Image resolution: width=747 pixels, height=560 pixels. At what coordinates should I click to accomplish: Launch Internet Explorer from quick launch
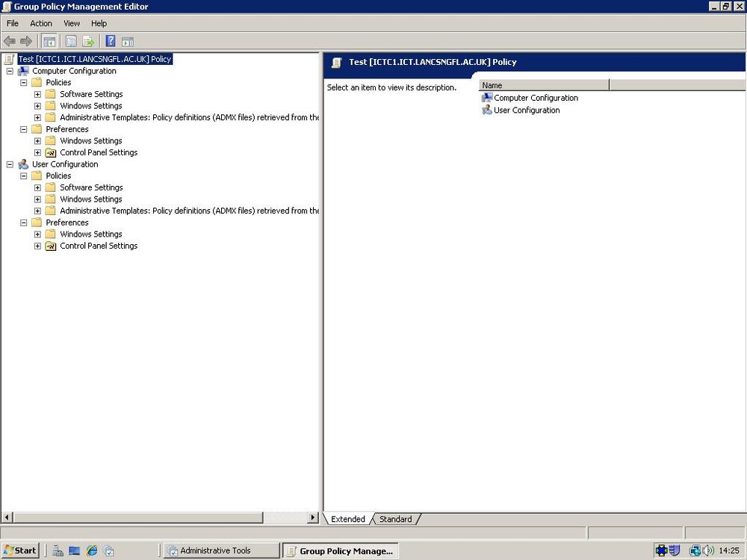coord(91,550)
